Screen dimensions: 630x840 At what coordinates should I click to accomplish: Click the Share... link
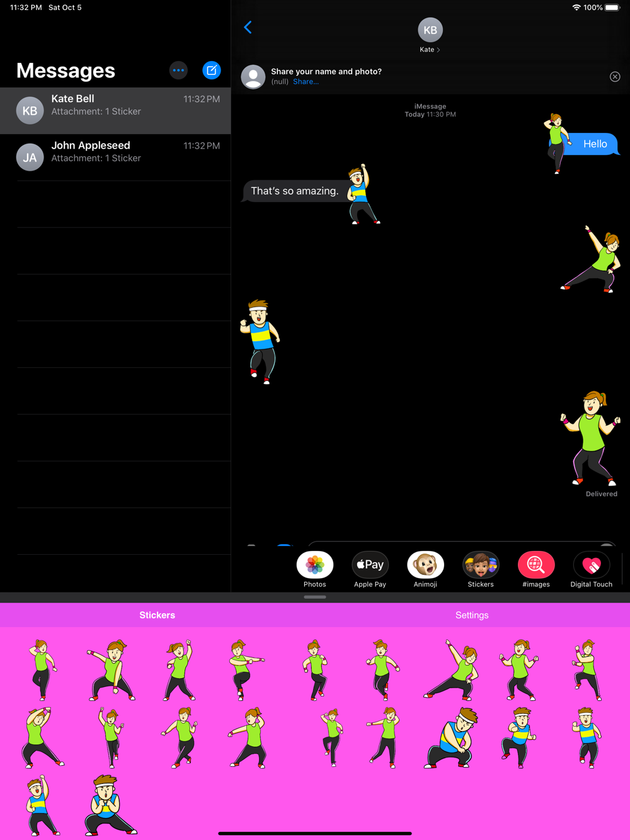point(306,82)
